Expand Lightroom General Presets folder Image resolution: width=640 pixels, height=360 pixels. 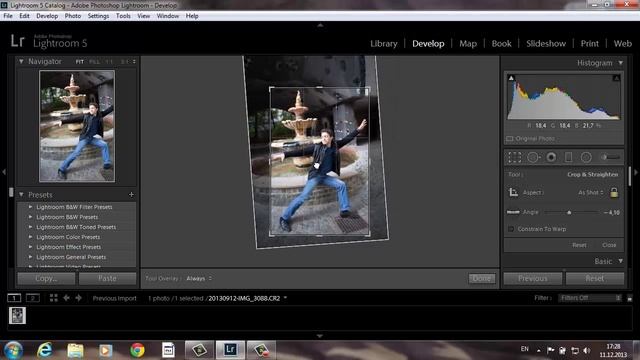(x=30, y=257)
